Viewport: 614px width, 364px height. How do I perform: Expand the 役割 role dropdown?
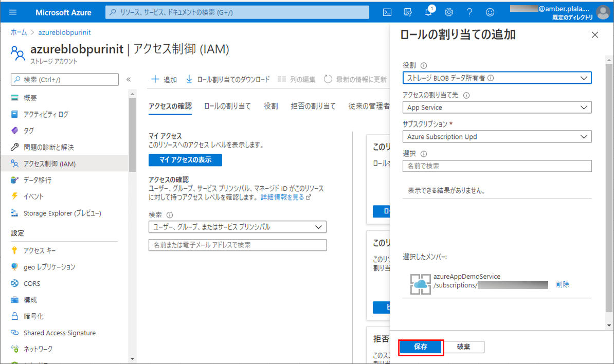click(497, 78)
